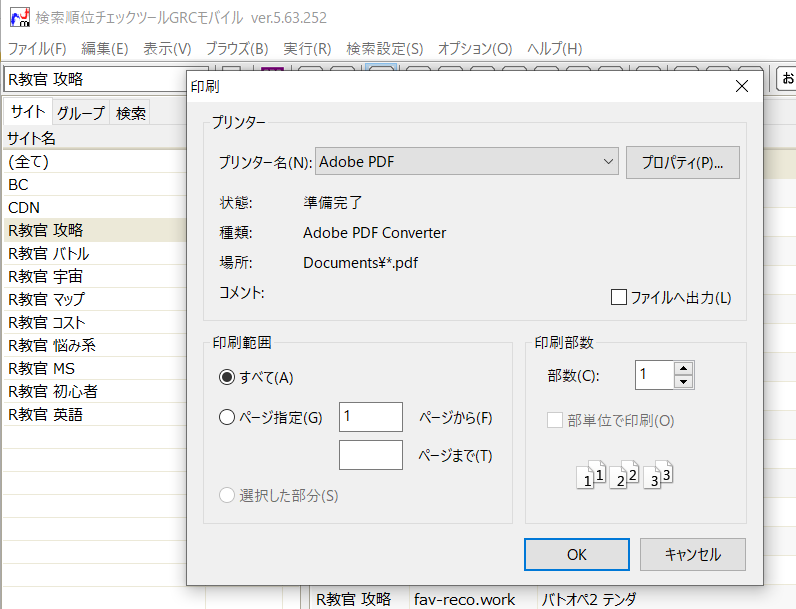Enable the ファイルへ出力(L) checkbox
Image resolution: width=796 pixels, height=609 pixels.
619,297
